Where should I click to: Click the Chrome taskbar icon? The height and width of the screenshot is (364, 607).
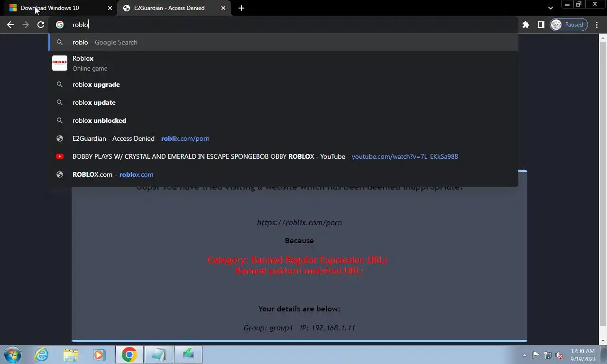(129, 355)
